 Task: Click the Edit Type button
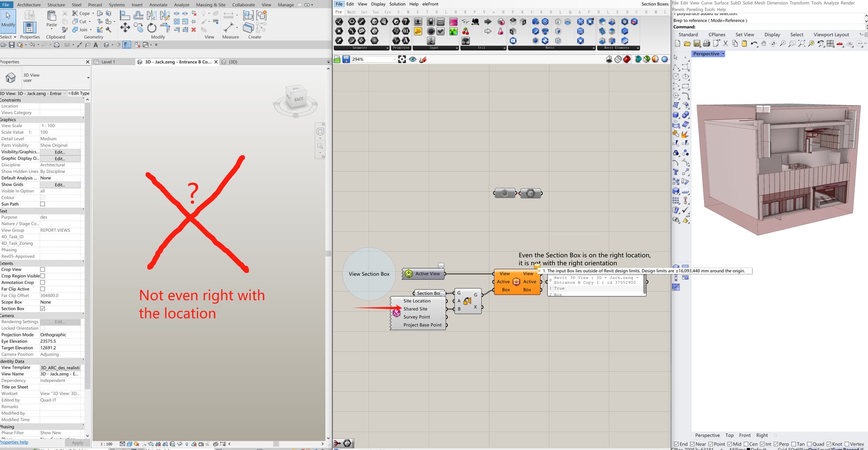pyautogui.click(x=79, y=94)
